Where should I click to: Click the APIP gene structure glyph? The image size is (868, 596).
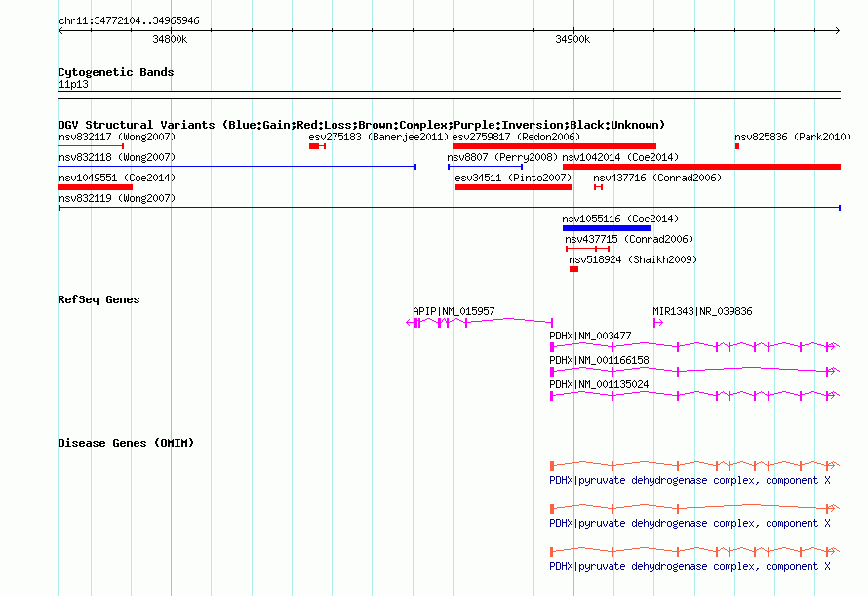(x=480, y=322)
